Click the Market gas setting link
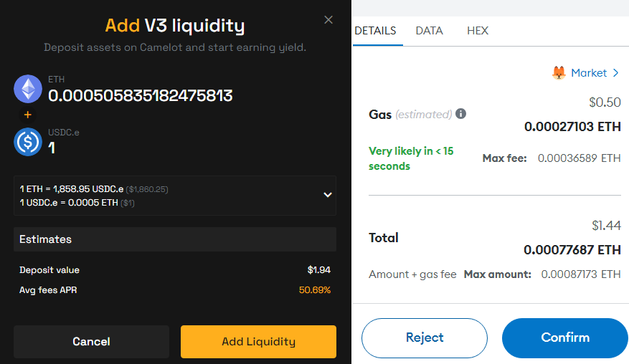629x364 pixels. (x=589, y=73)
